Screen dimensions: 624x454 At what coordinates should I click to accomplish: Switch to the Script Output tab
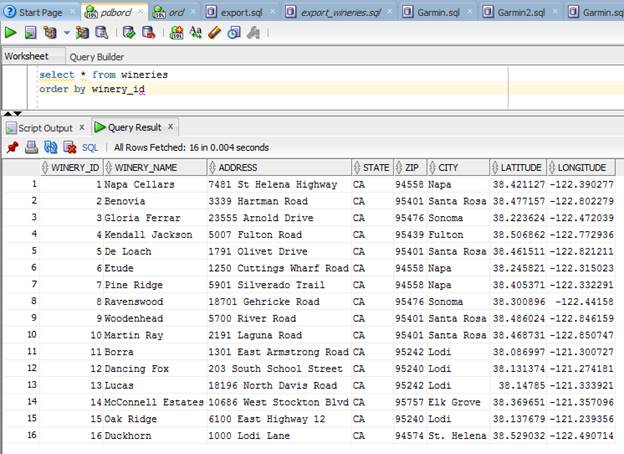pos(45,128)
